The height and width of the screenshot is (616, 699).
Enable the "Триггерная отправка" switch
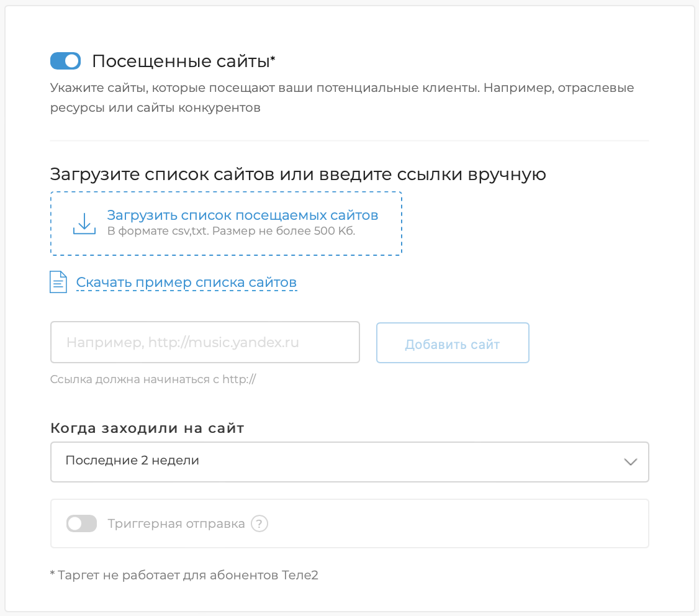81,523
